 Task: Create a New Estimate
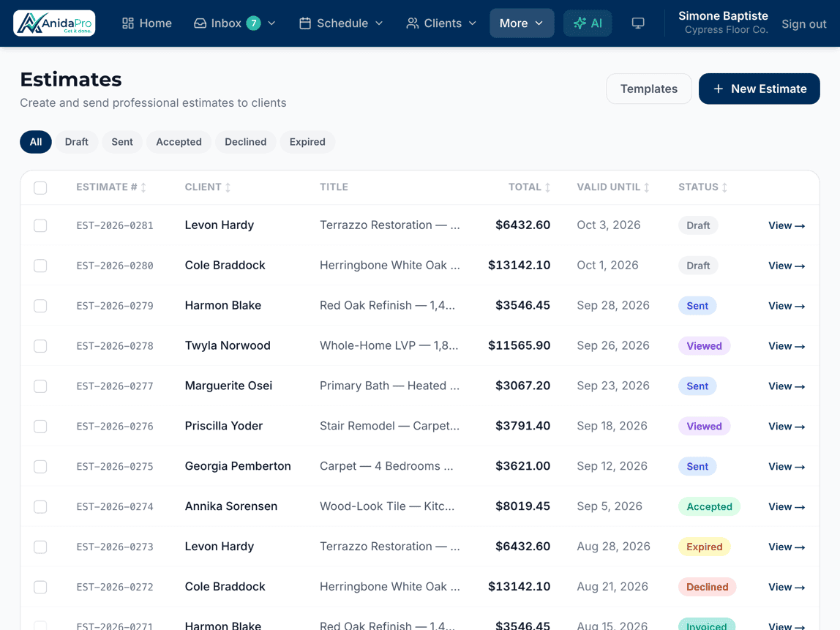click(x=759, y=89)
